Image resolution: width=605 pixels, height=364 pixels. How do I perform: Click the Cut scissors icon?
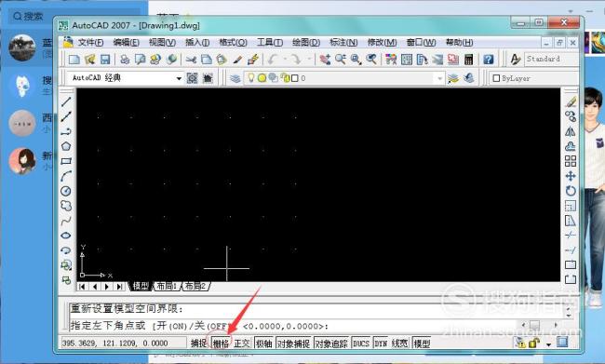[191, 60]
